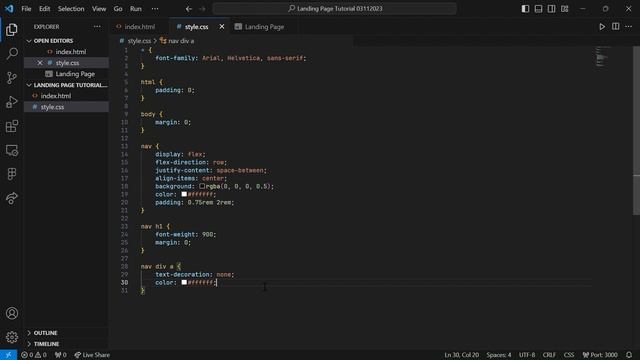Viewport: 640px width, 360px height.
Task: Click style.css breadcrumb
Action: click(139, 41)
